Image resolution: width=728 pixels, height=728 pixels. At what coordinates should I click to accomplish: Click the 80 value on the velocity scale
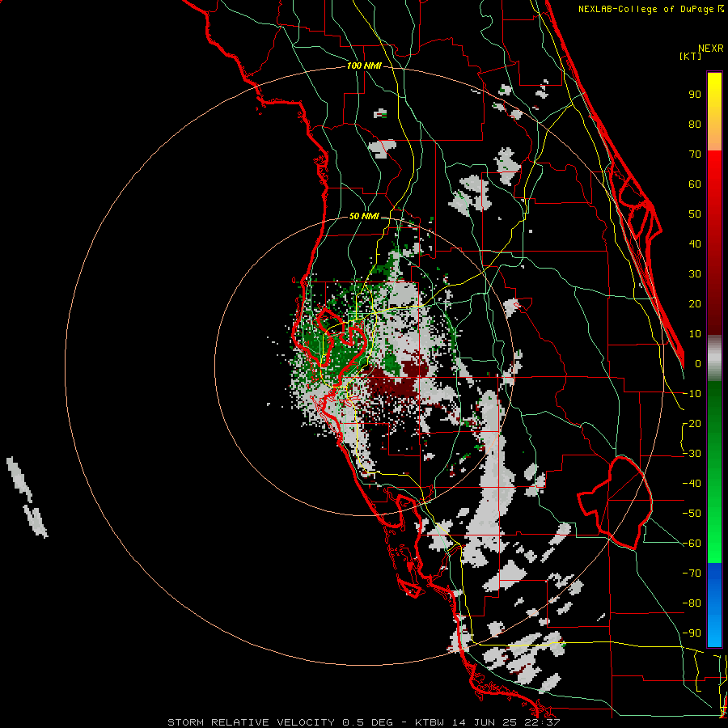coord(695,125)
